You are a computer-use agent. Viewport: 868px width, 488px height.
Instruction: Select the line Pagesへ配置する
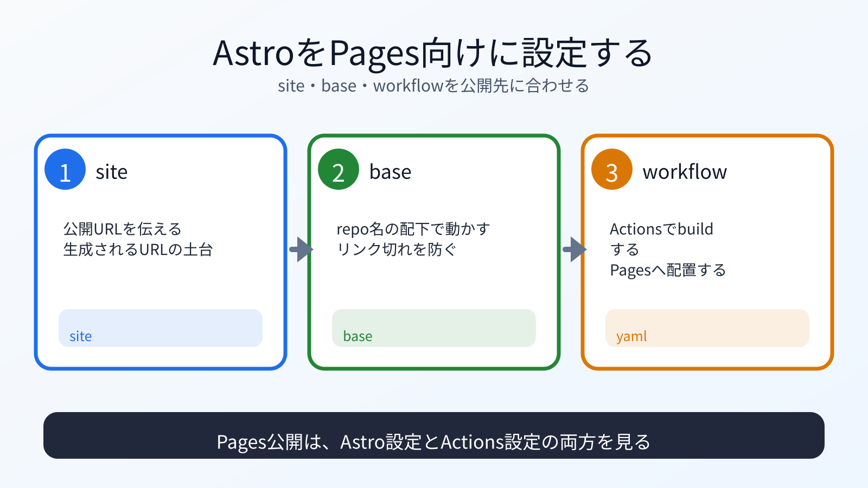tap(668, 270)
